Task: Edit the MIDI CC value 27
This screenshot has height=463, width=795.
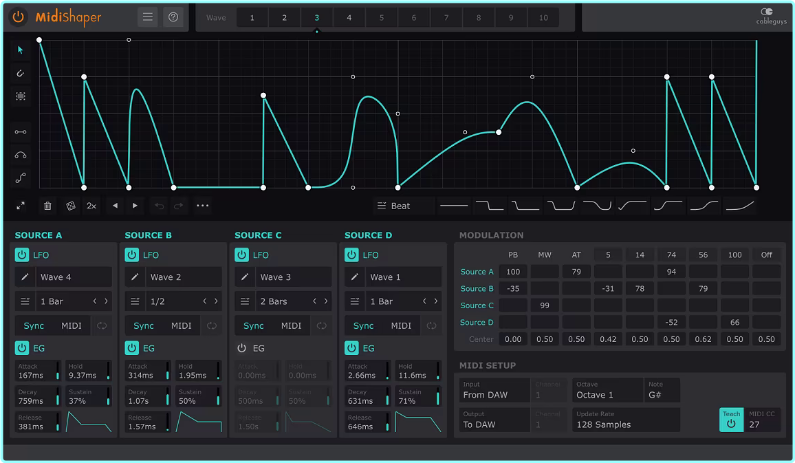Action: click(762, 420)
